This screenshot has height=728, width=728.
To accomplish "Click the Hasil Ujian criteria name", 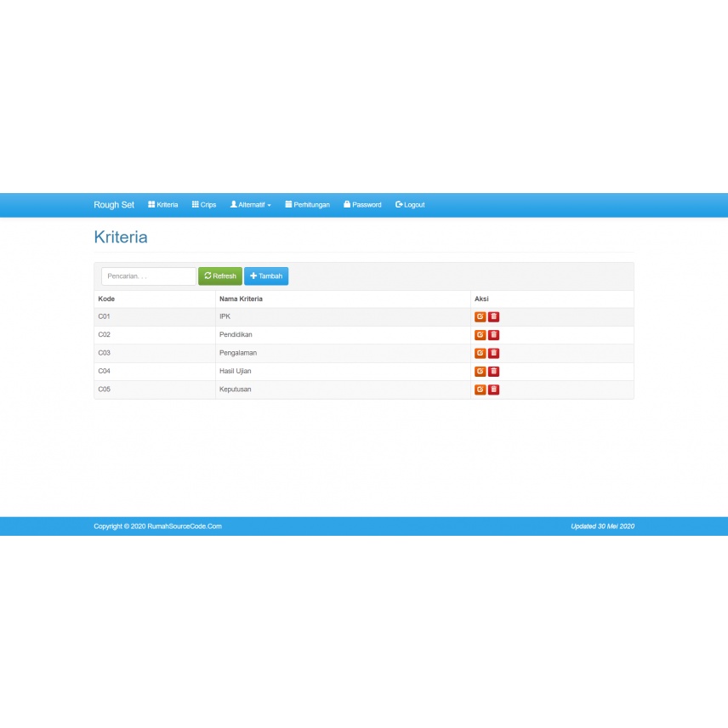I will point(236,371).
